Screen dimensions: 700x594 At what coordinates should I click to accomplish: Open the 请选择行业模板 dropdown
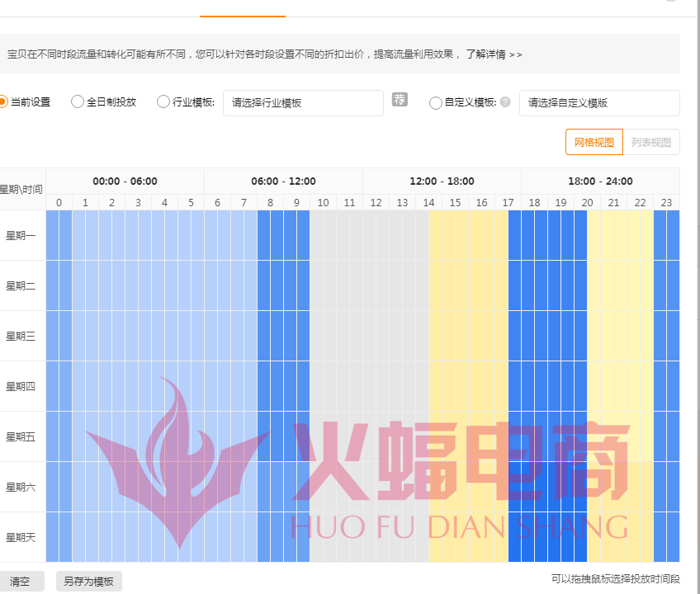click(303, 103)
